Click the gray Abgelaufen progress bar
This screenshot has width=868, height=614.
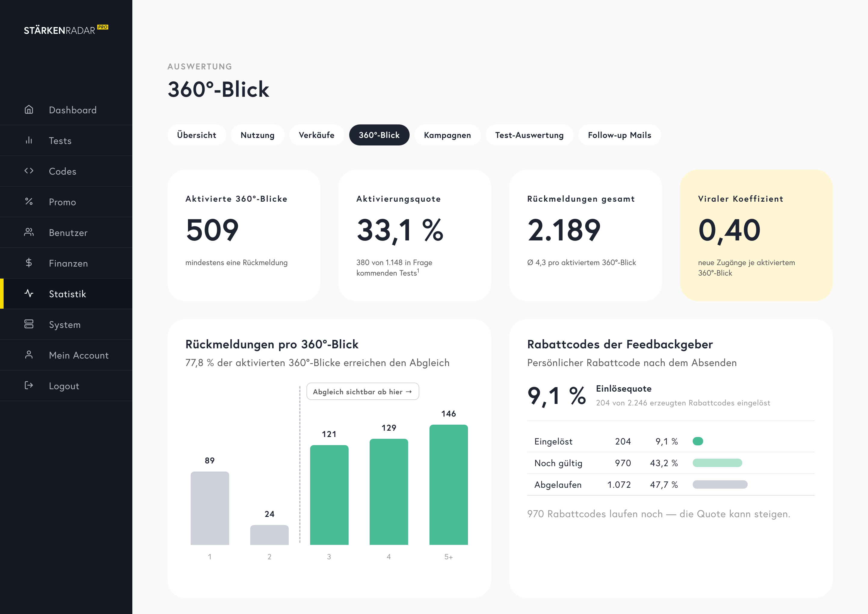(720, 484)
